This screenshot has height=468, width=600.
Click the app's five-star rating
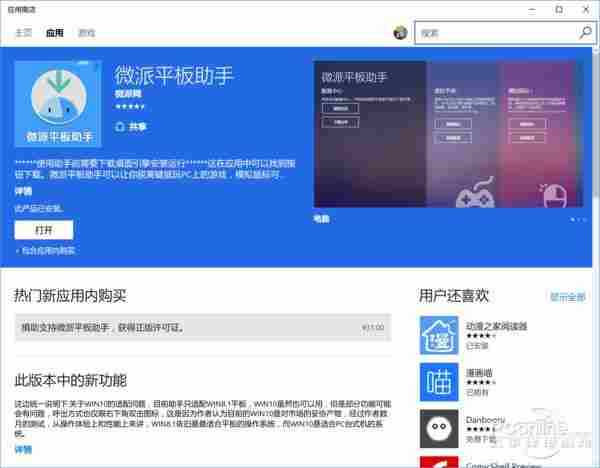129,105
